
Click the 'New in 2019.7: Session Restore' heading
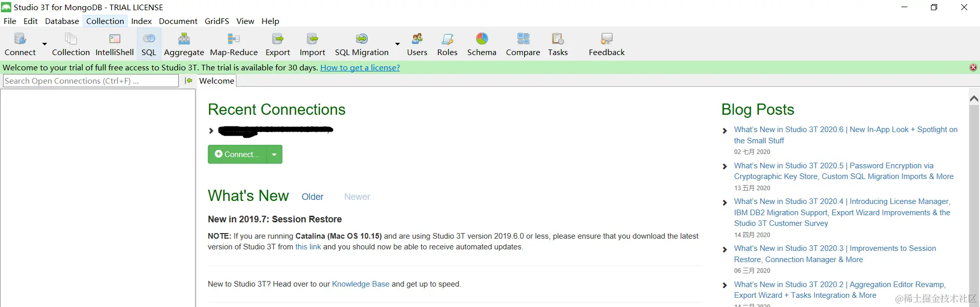point(275,219)
